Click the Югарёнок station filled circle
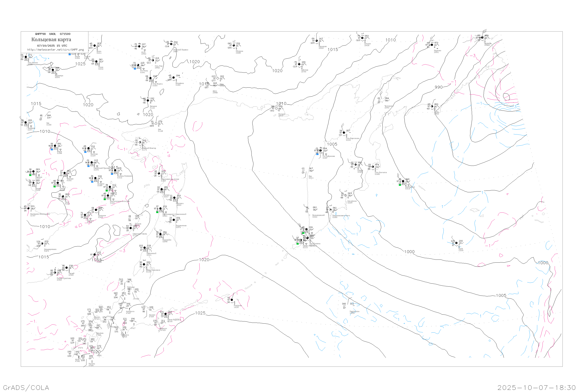Screen dimensions: 588x392 point(173,77)
